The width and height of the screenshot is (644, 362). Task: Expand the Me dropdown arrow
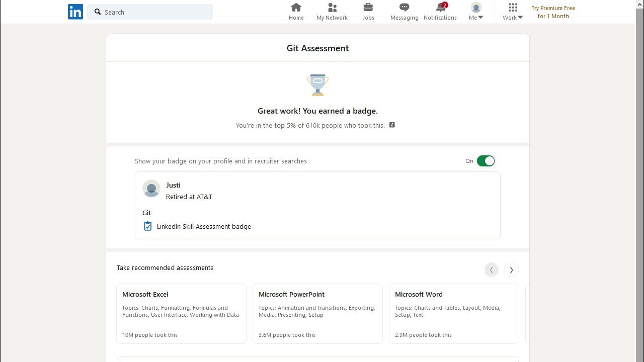(x=480, y=18)
